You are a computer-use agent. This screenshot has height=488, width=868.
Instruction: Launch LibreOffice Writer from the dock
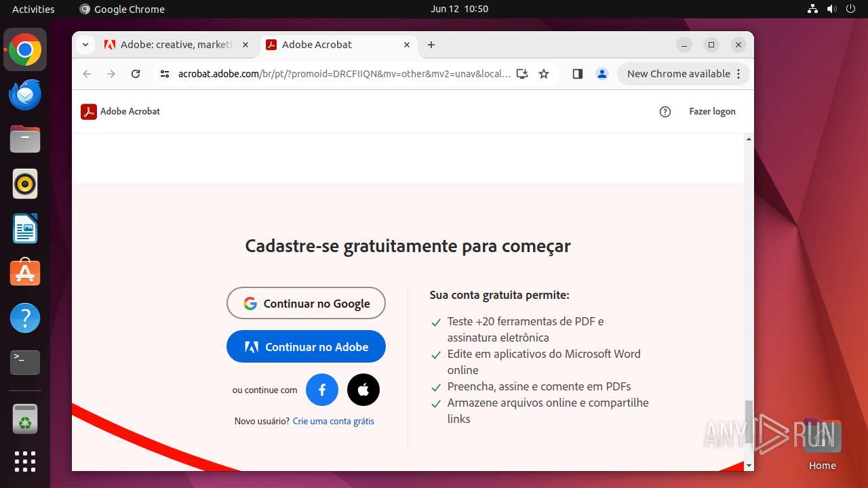[x=25, y=228]
